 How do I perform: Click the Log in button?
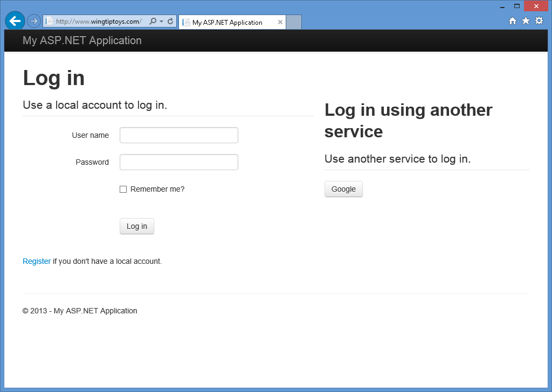(137, 226)
